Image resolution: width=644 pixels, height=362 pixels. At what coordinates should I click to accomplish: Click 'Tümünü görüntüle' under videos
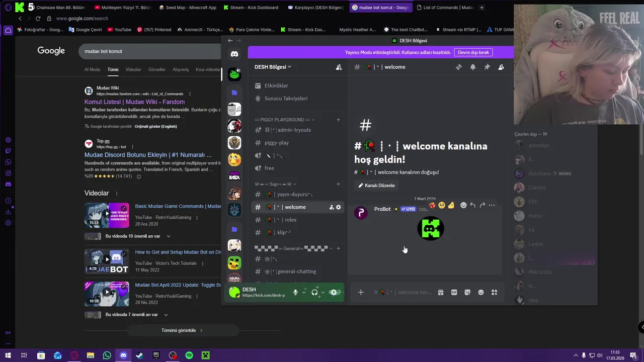pyautogui.click(x=182, y=330)
